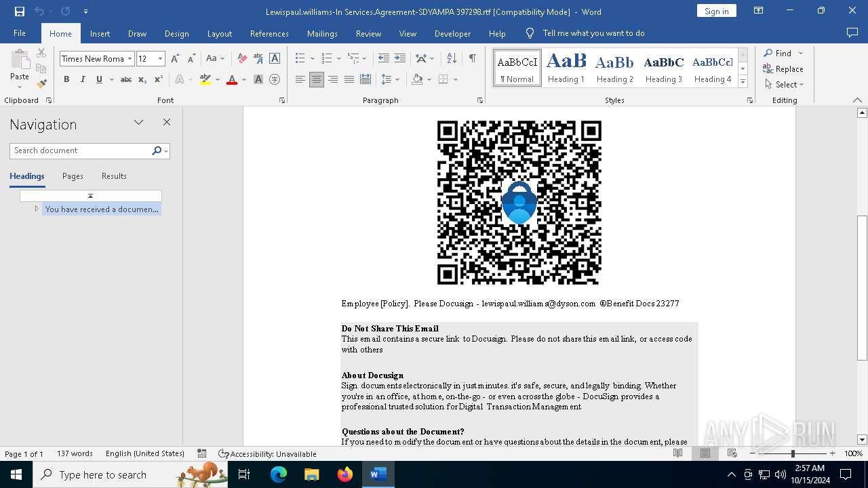Open the font size dropdown
This screenshot has width=868, height=488.
point(160,59)
